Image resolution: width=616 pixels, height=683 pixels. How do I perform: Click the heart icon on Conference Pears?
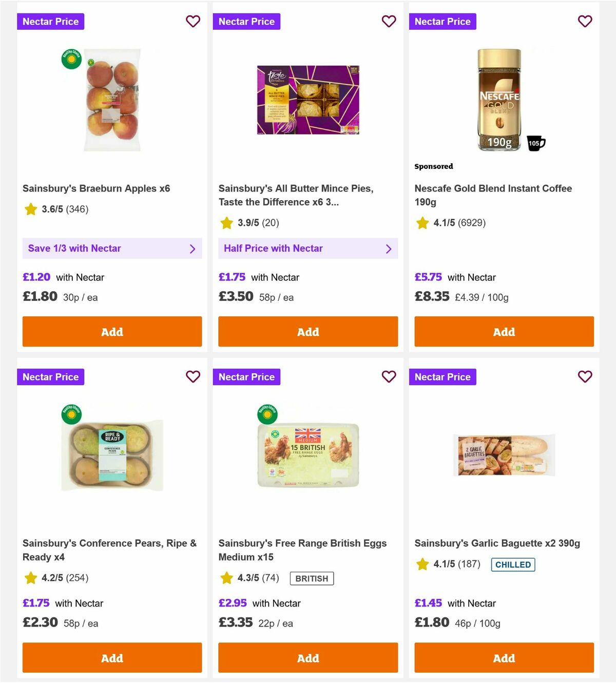pyautogui.click(x=193, y=376)
